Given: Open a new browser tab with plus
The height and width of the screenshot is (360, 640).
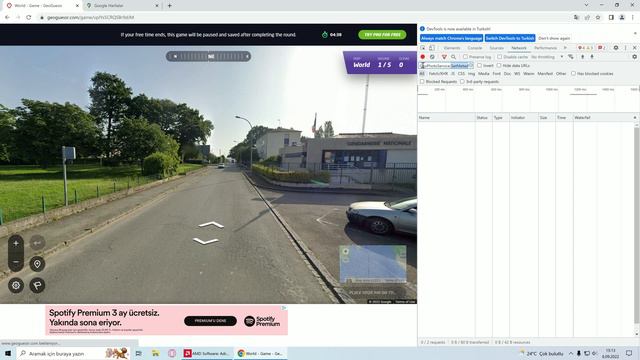Looking at the screenshot, I should (x=169, y=6).
